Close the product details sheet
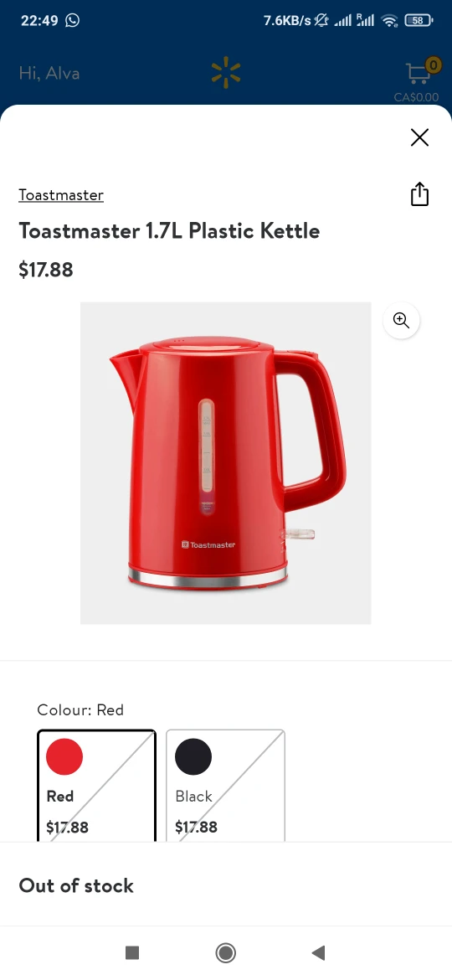 pos(419,137)
